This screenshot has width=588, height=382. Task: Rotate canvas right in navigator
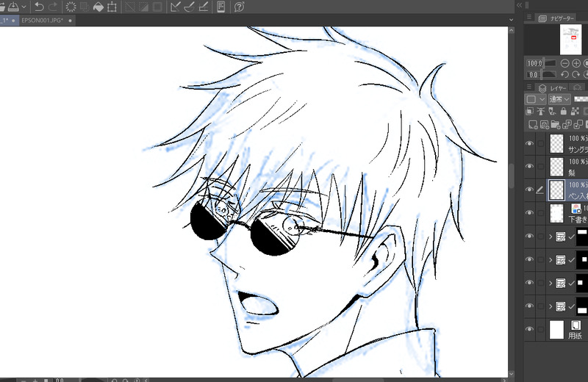click(576, 75)
